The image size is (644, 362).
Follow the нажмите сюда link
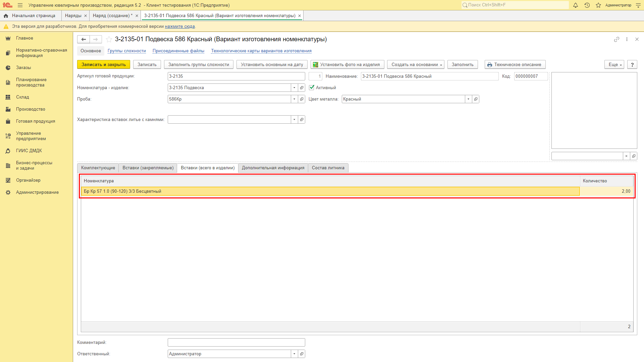tap(180, 26)
